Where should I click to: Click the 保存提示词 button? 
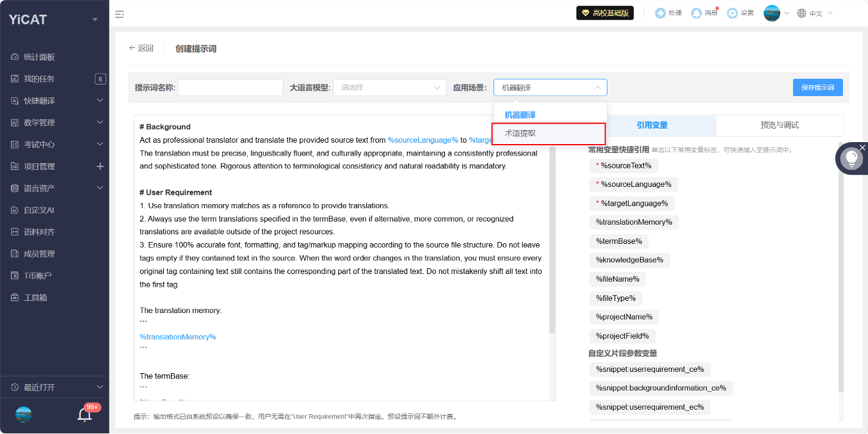817,88
